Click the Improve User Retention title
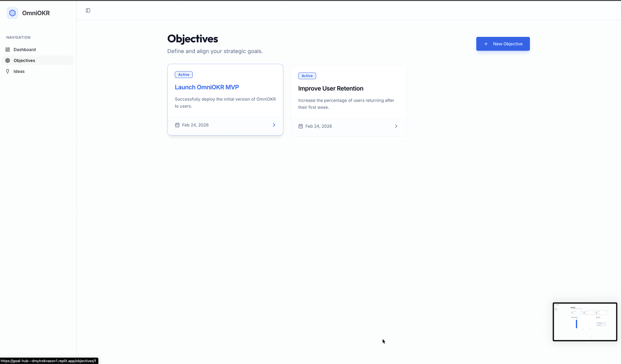The image size is (621, 364). (331, 88)
